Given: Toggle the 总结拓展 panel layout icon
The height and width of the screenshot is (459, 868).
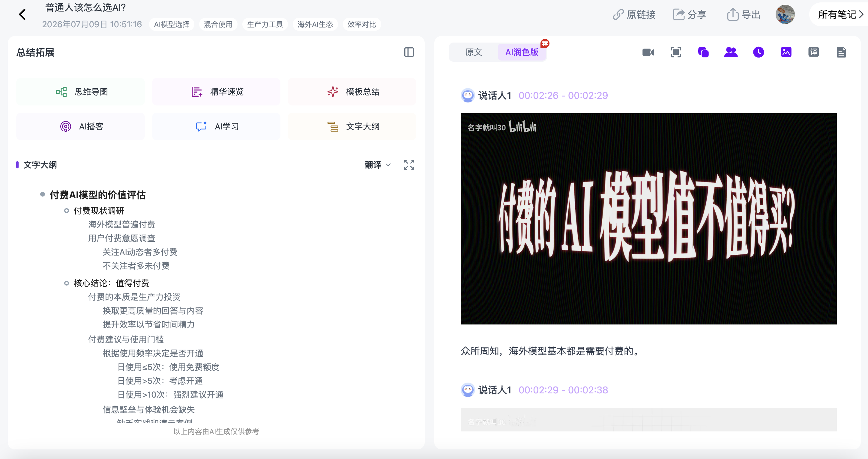Looking at the screenshot, I should pos(409,52).
